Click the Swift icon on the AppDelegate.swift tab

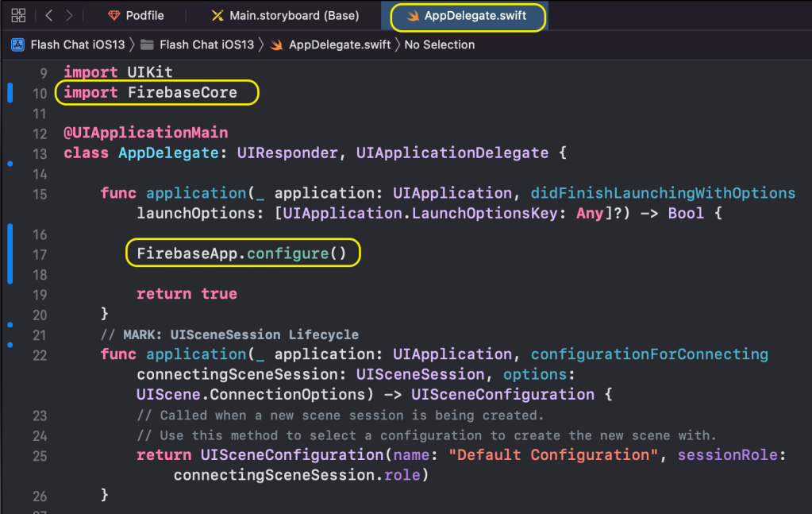tap(412, 16)
